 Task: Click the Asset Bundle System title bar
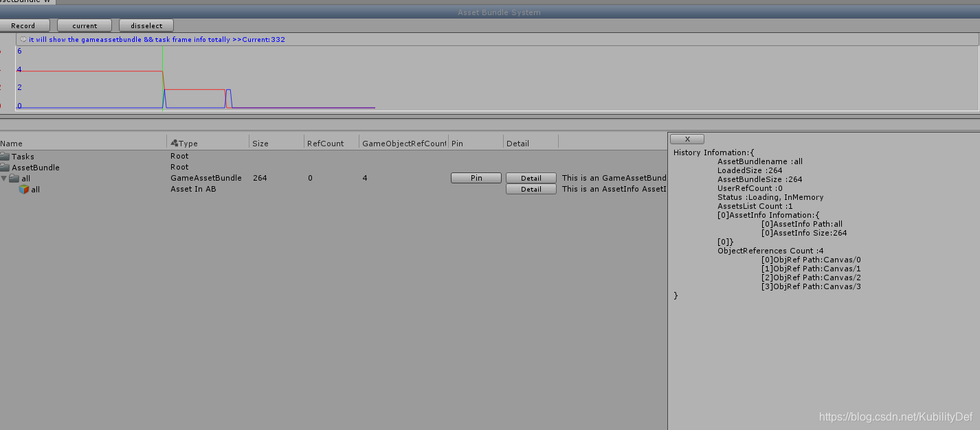pyautogui.click(x=490, y=12)
